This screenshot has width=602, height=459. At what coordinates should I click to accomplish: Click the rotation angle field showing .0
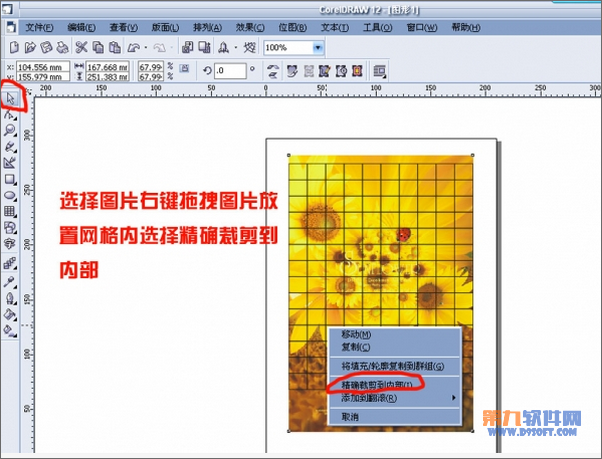coord(230,71)
